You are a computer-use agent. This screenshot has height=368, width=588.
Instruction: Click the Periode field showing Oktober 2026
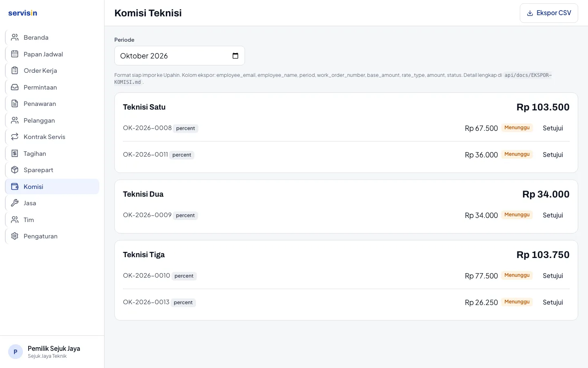[x=180, y=56]
